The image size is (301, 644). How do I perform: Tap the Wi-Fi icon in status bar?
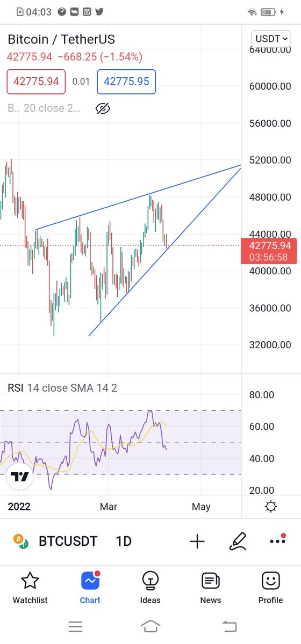point(252,11)
